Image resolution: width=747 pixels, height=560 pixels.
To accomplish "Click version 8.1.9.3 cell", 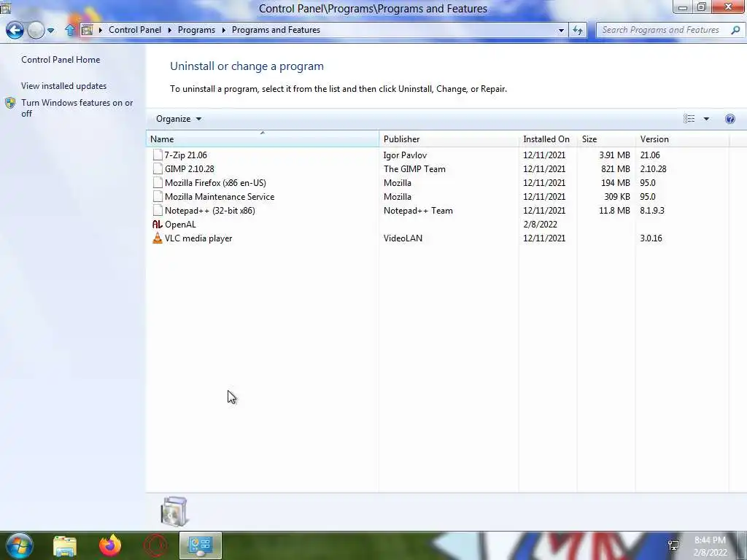I will 651,210.
